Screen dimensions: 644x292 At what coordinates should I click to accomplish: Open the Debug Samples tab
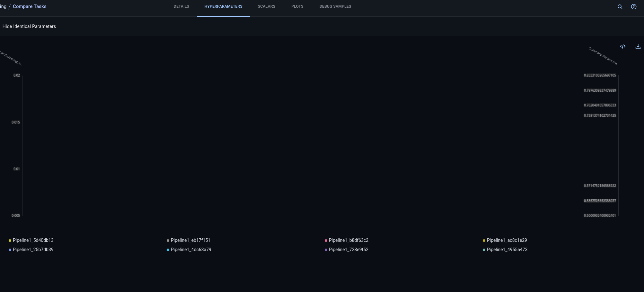[x=335, y=6]
